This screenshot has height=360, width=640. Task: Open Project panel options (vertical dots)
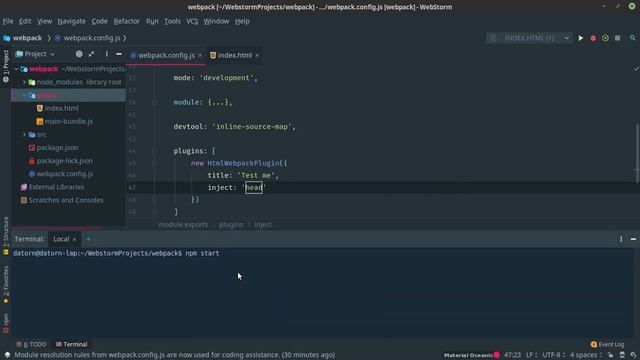[107, 54]
